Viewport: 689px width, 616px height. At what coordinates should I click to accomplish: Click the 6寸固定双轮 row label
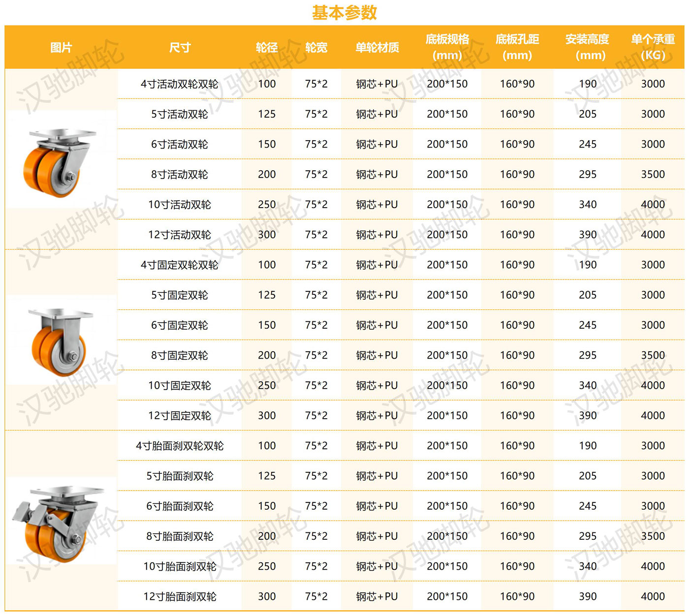[x=180, y=325]
